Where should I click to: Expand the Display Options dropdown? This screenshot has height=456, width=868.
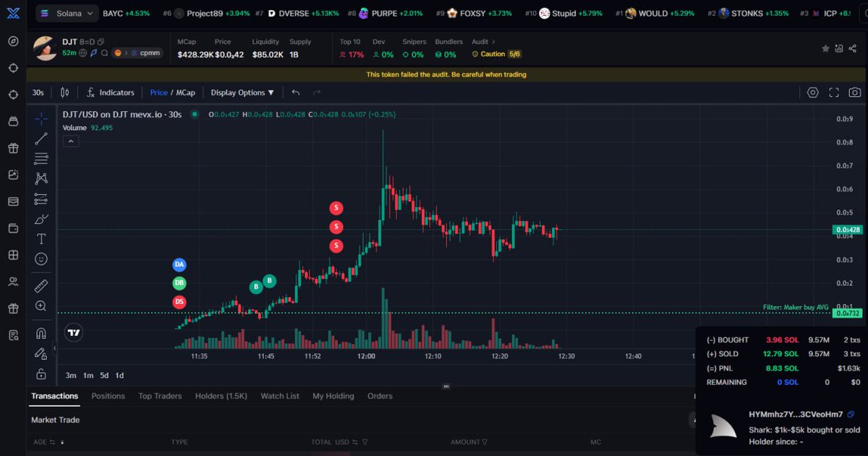pyautogui.click(x=243, y=93)
